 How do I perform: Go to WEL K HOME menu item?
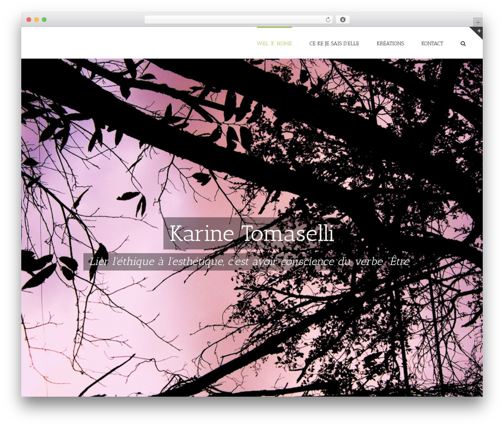274,43
